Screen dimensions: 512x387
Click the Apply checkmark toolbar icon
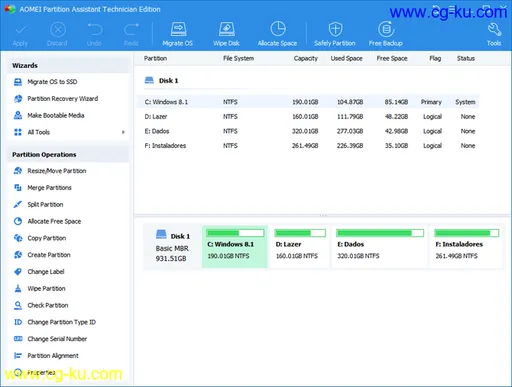tap(21, 30)
